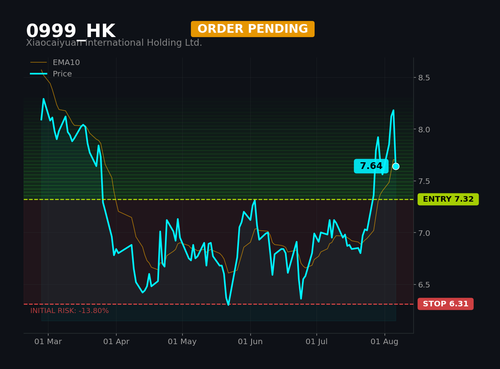This screenshot has width=500, height=369.
Task: Click the 8.5 y-axis tick label
Action: click(x=424, y=78)
